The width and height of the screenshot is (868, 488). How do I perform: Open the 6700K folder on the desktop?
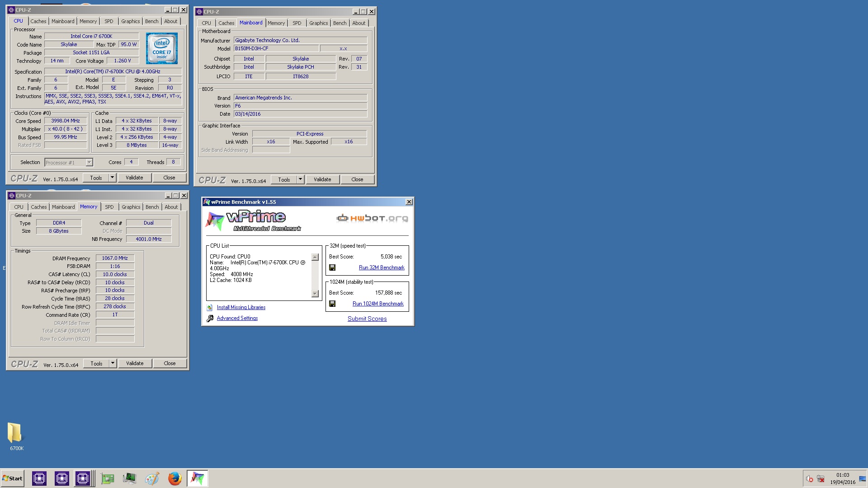point(16,436)
